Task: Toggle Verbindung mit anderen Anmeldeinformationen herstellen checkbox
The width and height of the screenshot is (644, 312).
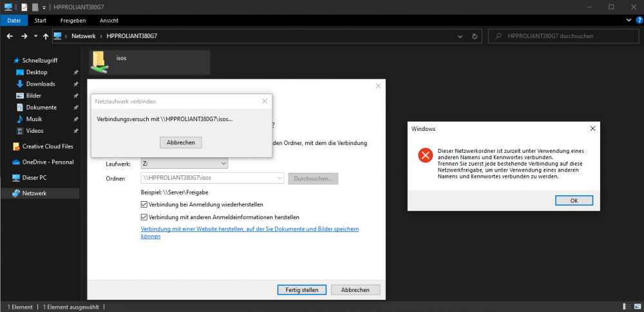Action: [x=144, y=217]
